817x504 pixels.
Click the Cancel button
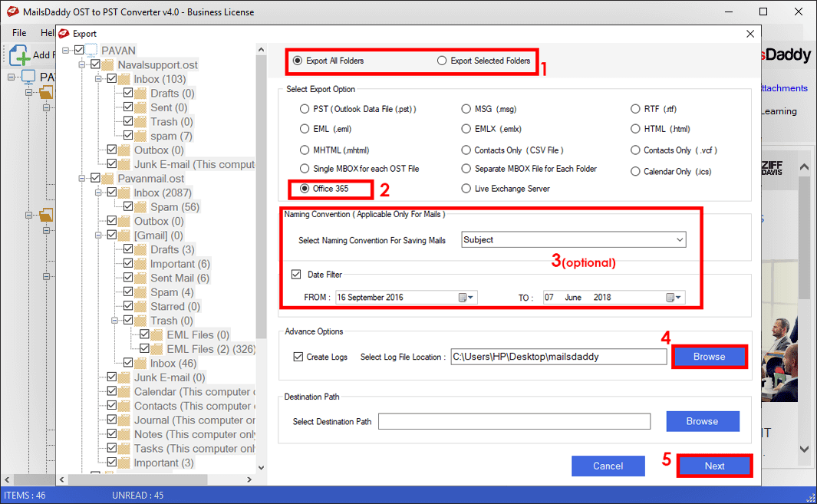[x=608, y=466]
